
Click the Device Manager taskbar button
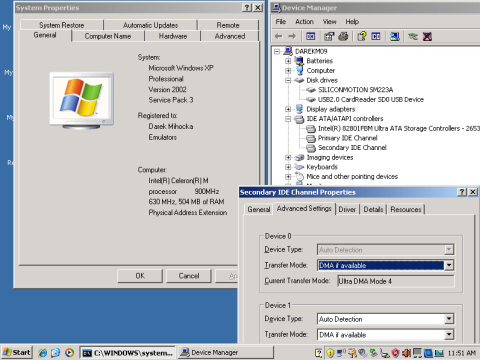click(226, 353)
